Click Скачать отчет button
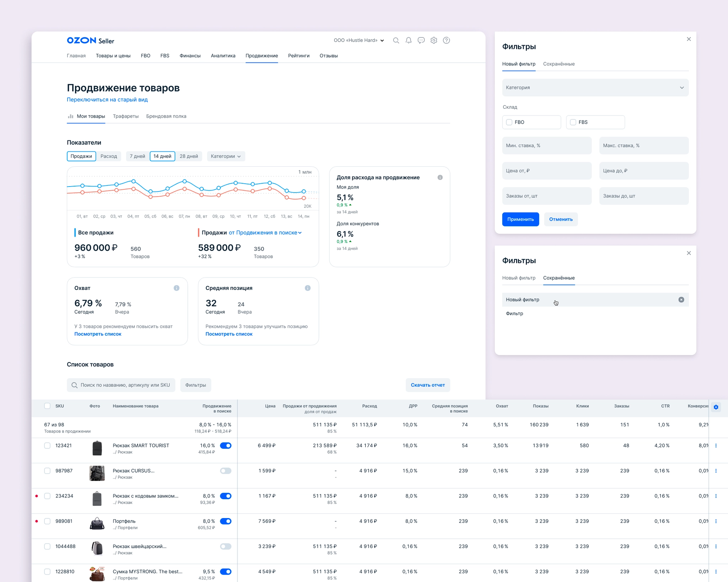 pos(428,385)
